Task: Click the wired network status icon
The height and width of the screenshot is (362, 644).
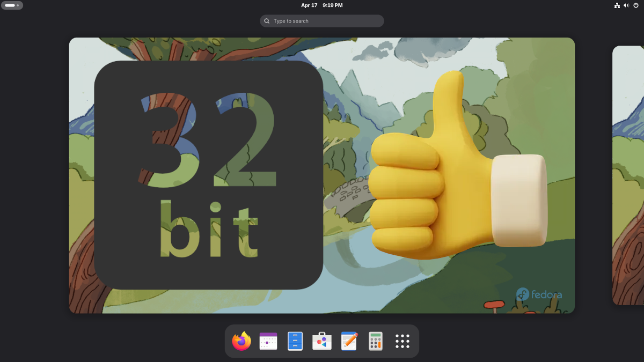Action: (617, 5)
